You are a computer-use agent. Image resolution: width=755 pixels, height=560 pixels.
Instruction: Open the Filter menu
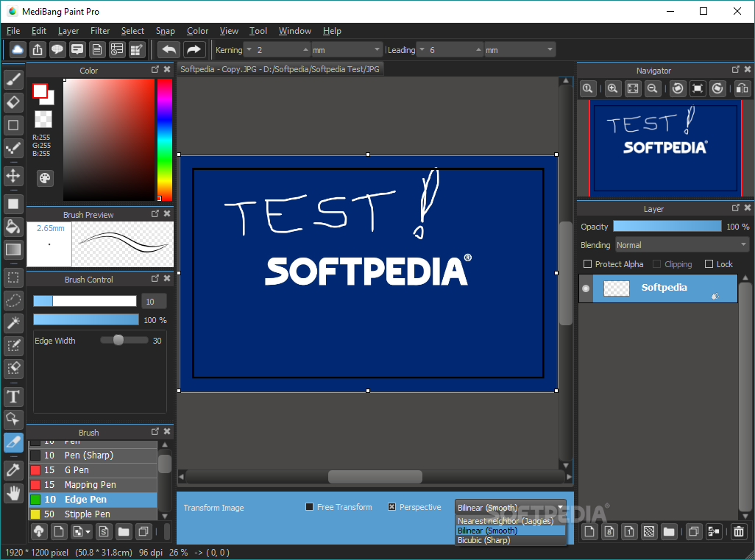coord(100,31)
